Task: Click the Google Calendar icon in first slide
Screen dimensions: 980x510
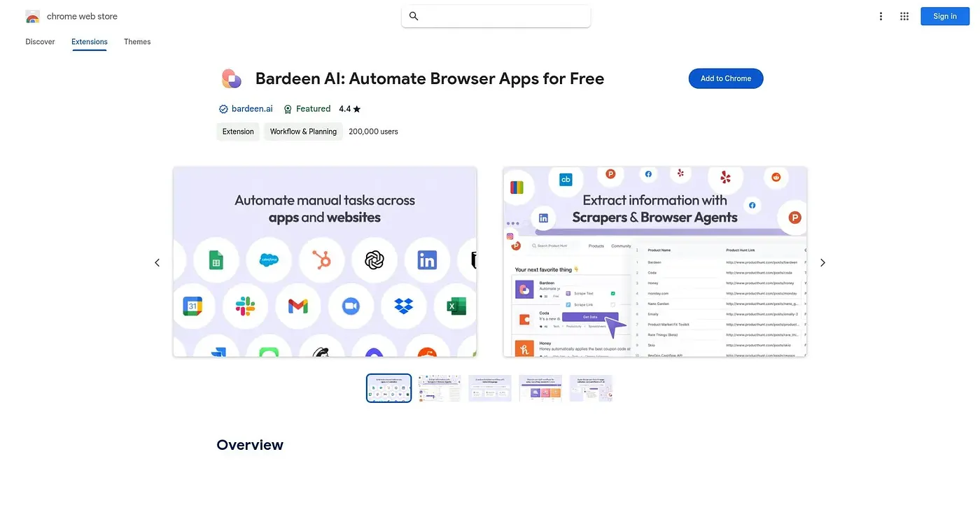Action: pos(192,306)
